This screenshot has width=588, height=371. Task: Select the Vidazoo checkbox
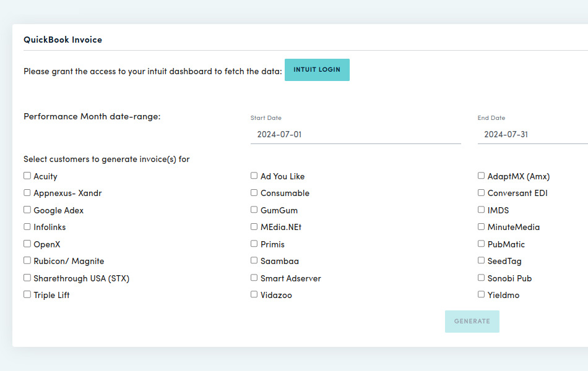click(x=254, y=294)
